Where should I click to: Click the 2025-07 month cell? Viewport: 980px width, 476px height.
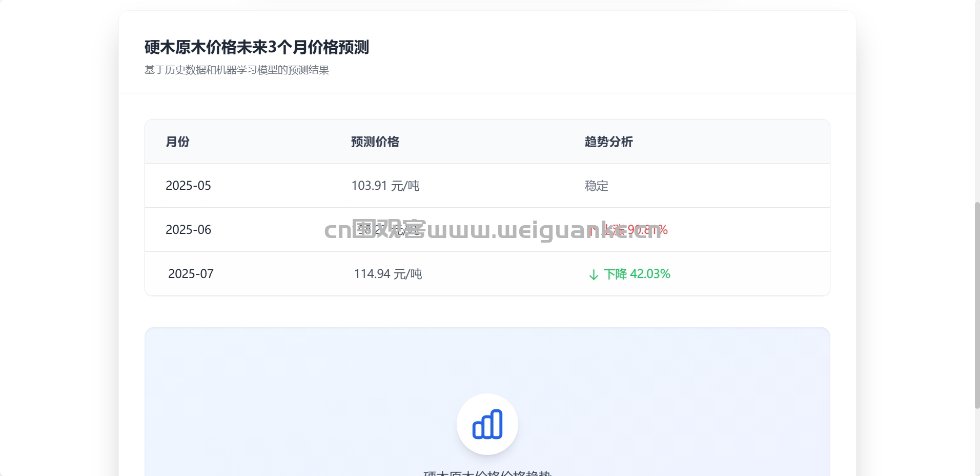click(191, 274)
